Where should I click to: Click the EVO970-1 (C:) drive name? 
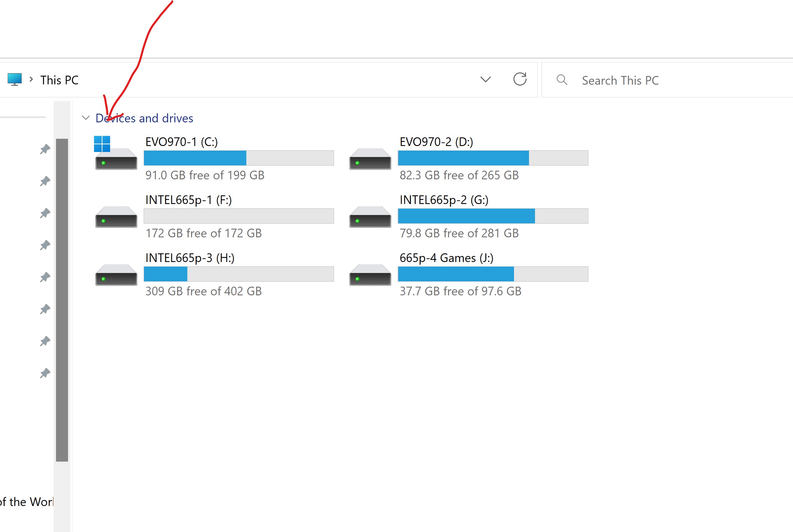[x=181, y=142]
